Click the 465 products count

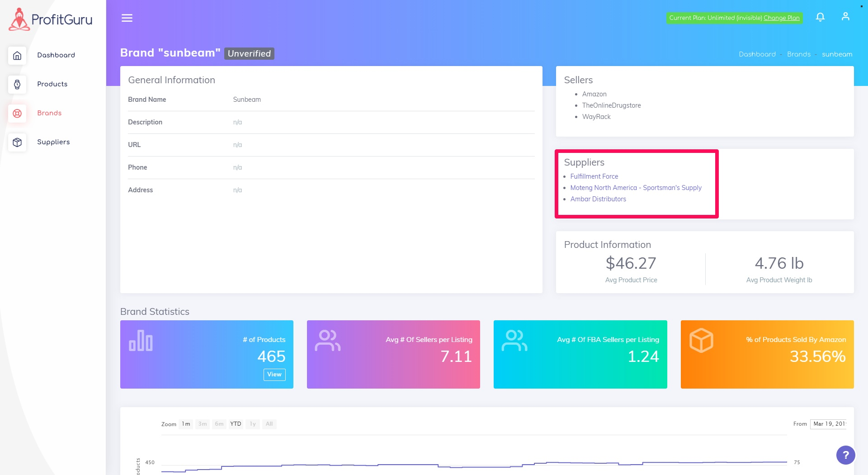271,356
